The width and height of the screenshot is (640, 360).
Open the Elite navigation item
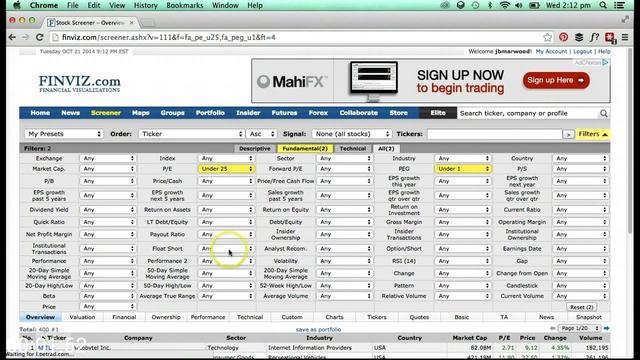438,113
